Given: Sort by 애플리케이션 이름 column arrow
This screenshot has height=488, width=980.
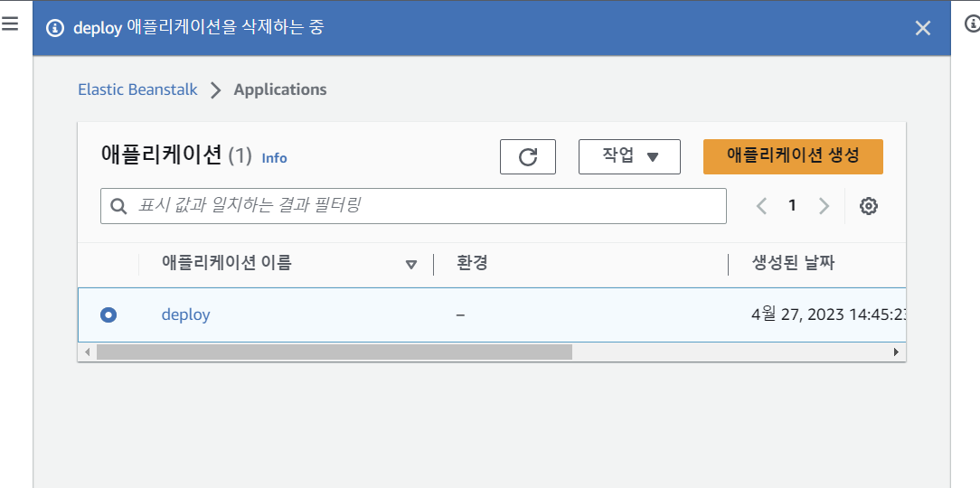Looking at the screenshot, I should (x=411, y=264).
